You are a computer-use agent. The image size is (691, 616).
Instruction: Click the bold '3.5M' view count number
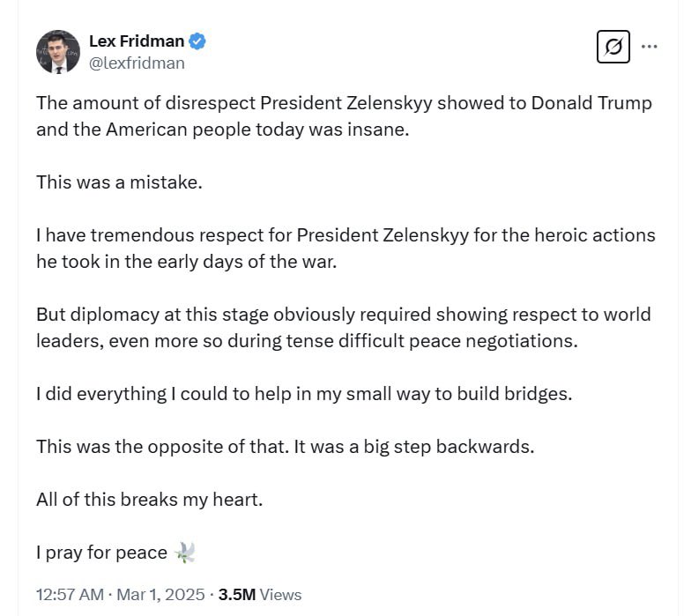click(237, 595)
